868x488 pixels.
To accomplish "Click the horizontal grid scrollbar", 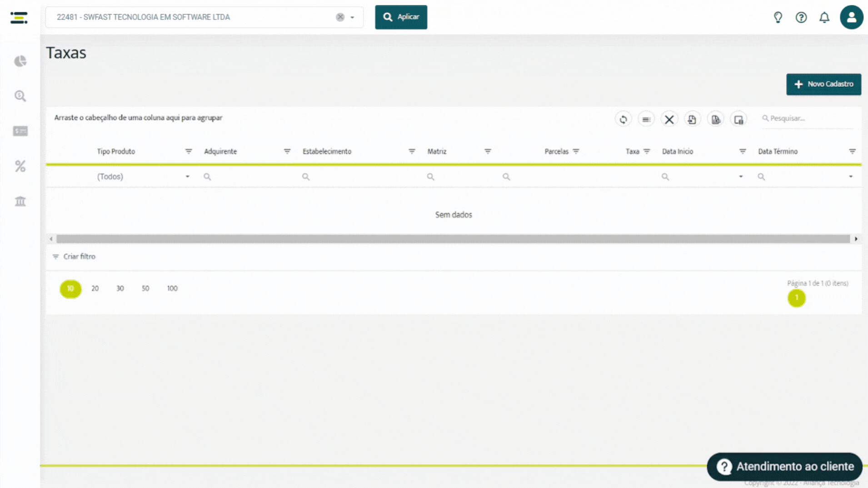I will coord(453,239).
